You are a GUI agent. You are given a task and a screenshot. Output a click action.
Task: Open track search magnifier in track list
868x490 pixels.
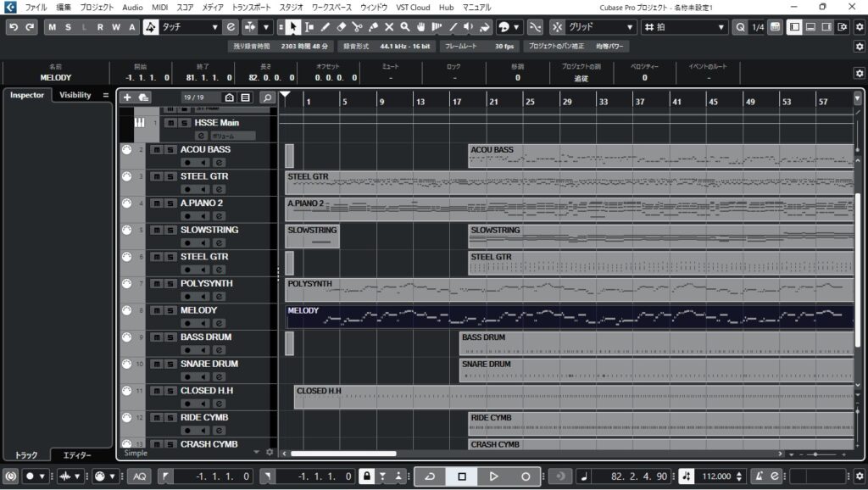tap(267, 97)
